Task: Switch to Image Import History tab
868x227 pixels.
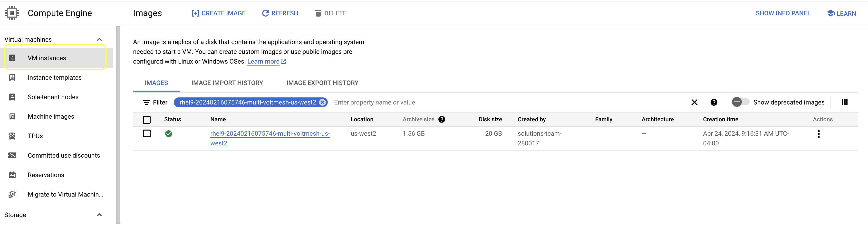Action: pos(227,83)
